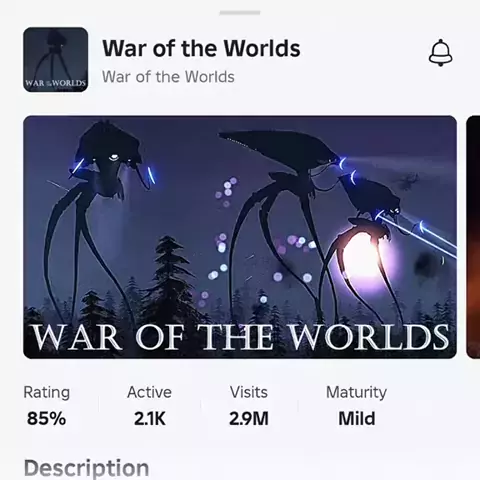Open the War of the Worlds game icon
The height and width of the screenshot is (480, 480).
point(56,60)
